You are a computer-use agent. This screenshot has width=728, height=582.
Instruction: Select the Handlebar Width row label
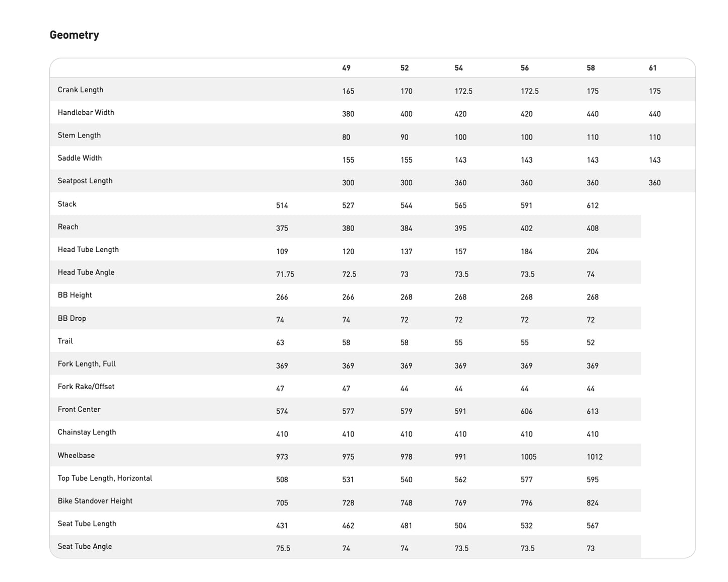(86, 112)
